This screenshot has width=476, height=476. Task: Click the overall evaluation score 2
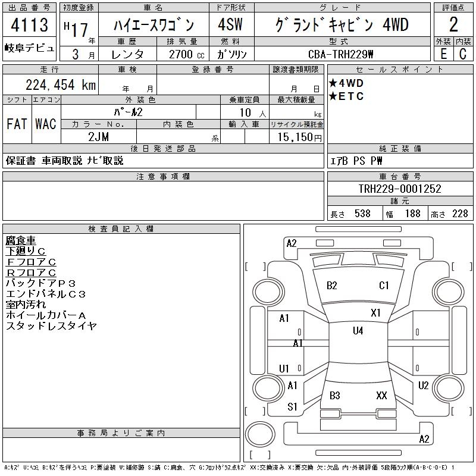[453, 24]
